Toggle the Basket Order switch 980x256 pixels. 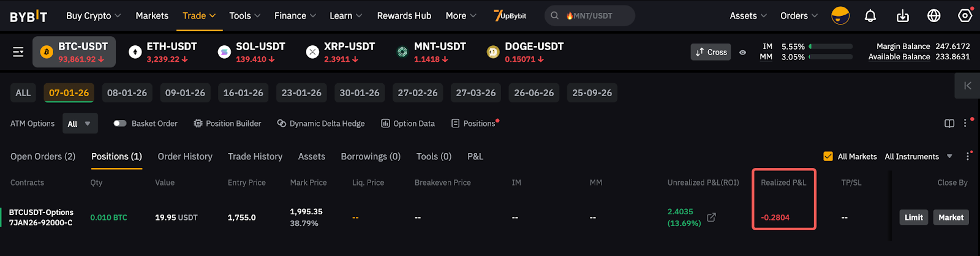119,123
